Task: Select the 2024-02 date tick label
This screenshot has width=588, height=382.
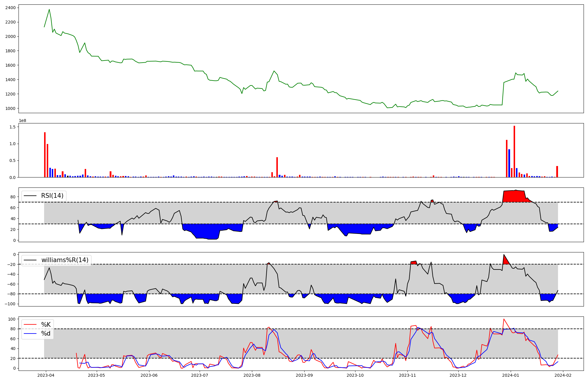Action: [x=563, y=375]
